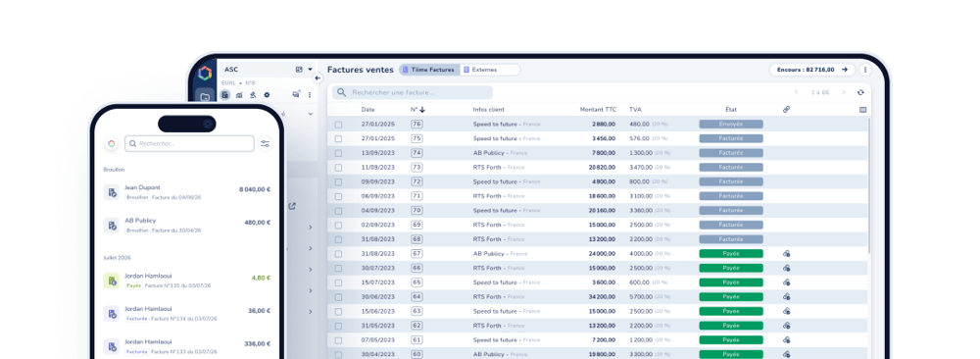Tap the Tiime logo on the phone screen
980x359 pixels.
(x=112, y=144)
